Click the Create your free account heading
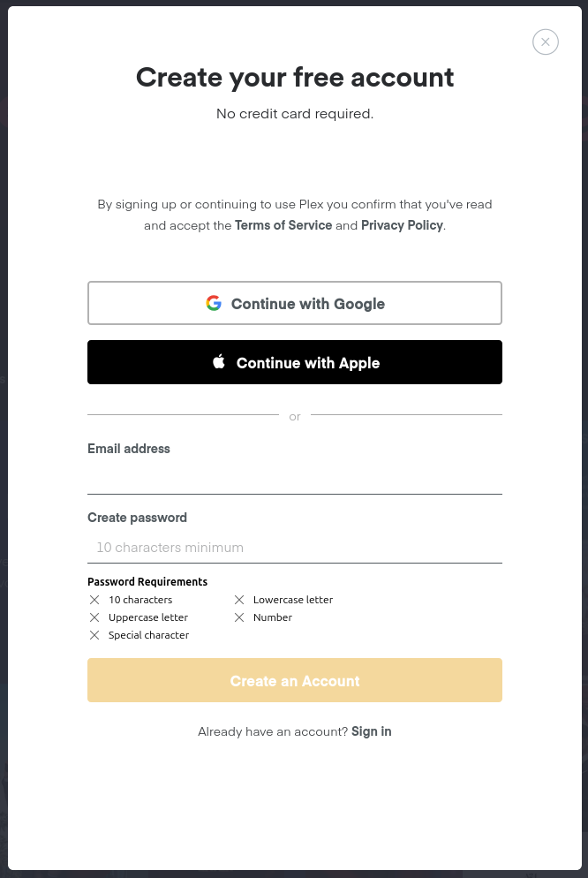Viewport: 588px width, 878px height. point(295,78)
